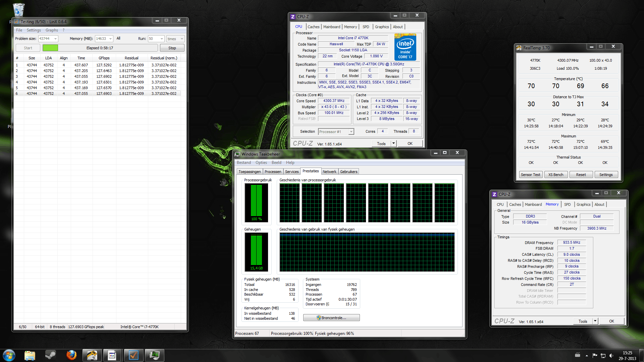Click the green LinX progress bar
The width and height of the screenshot is (644, 362).
coord(50,48)
